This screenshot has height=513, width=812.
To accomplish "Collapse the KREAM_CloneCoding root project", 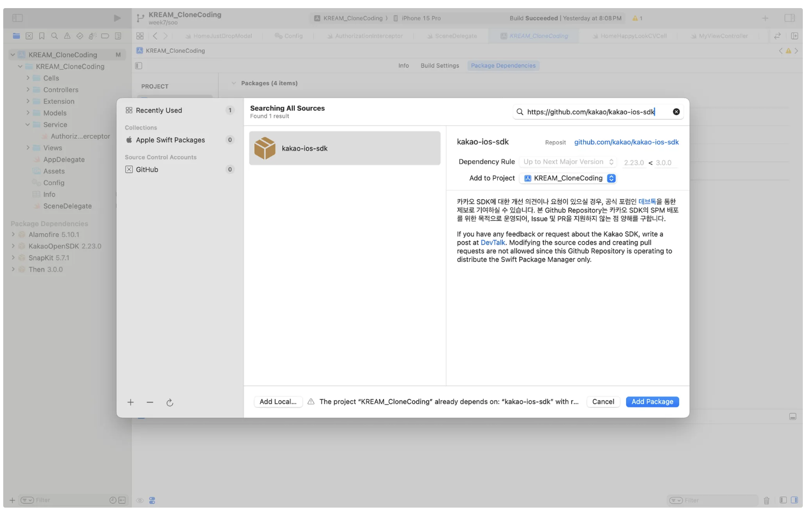I will click(12, 55).
